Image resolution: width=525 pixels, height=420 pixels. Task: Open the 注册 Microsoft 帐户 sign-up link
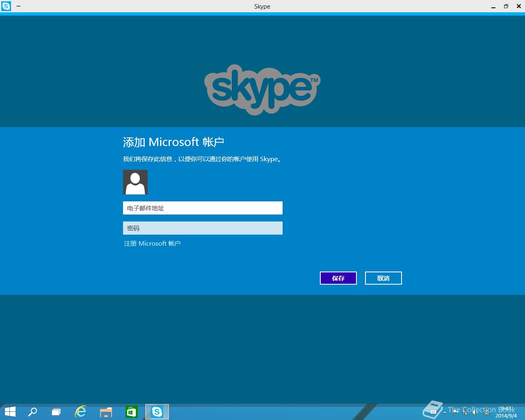pos(152,244)
